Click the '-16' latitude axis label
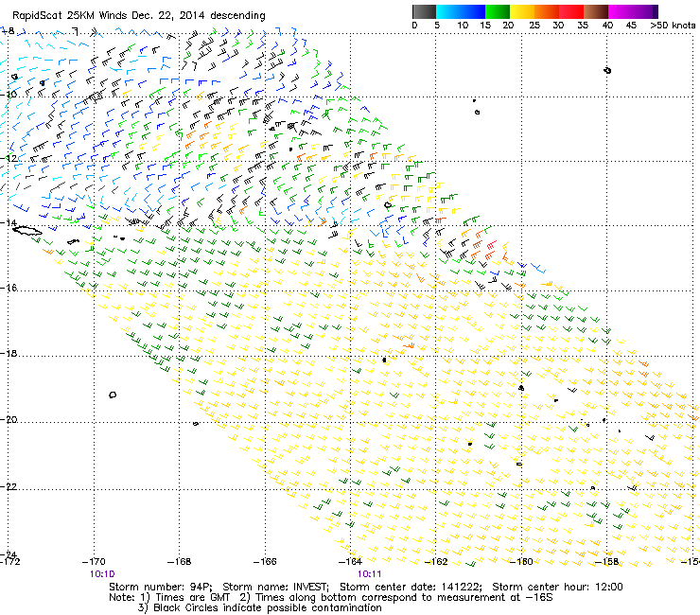700x615 pixels. (9, 288)
